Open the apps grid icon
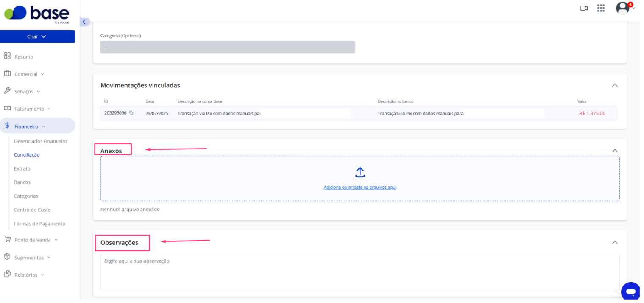This screenshot has height=303, width=644. pyautogui.click(x=601, y=8)
